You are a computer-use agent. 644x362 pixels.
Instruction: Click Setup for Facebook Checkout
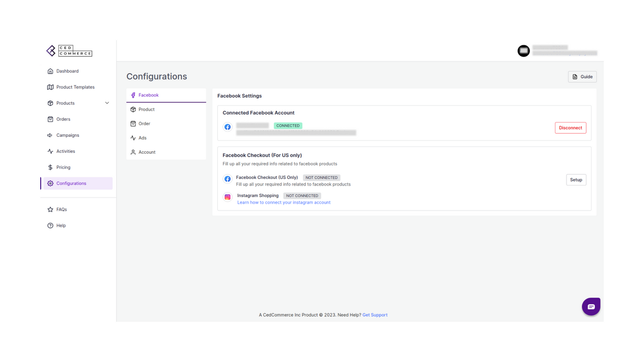(576, 180)
